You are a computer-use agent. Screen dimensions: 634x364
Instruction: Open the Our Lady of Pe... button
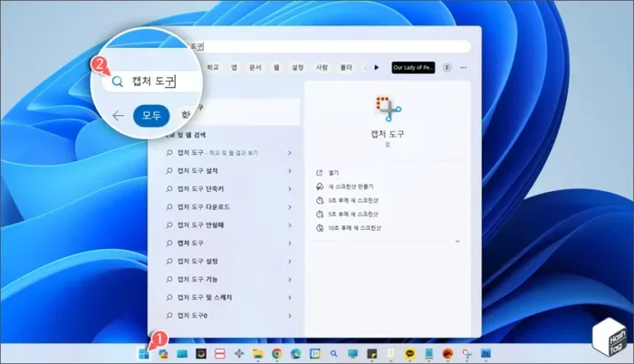pyautogui.click(x=413, y=68)
